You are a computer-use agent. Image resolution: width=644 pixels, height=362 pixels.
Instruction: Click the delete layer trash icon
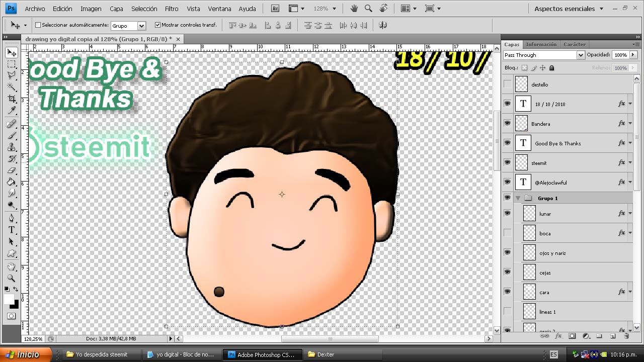626,336
